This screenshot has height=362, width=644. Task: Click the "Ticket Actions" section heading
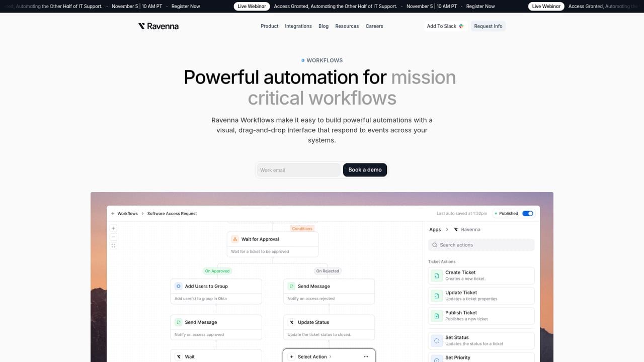click(442, 261)
